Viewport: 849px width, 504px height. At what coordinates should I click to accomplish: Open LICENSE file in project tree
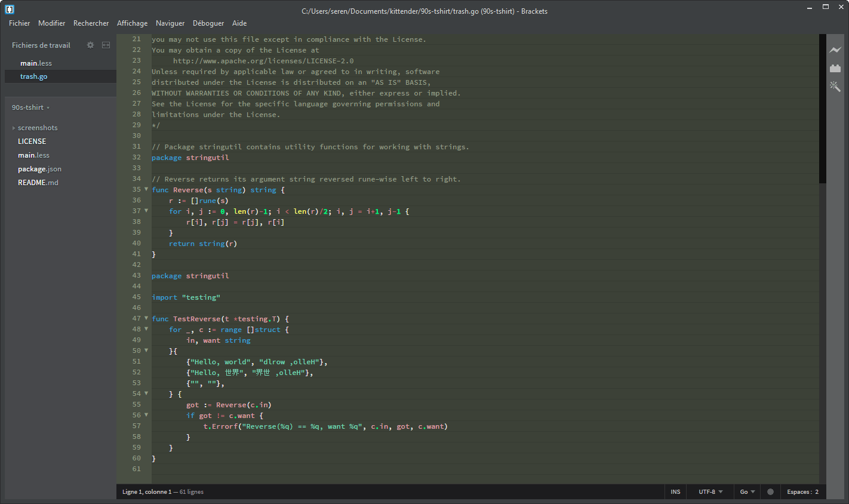(32, 142)
